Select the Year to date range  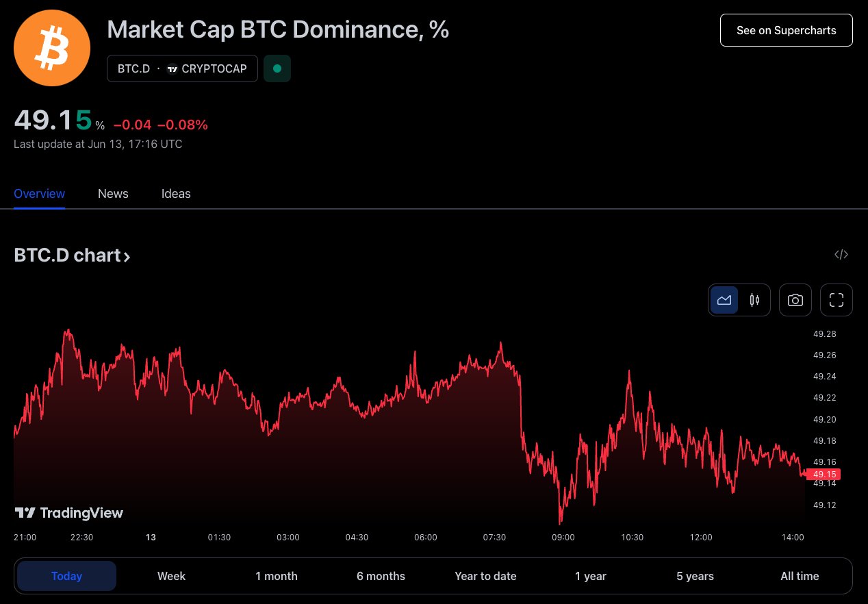(x=485, y=576)
